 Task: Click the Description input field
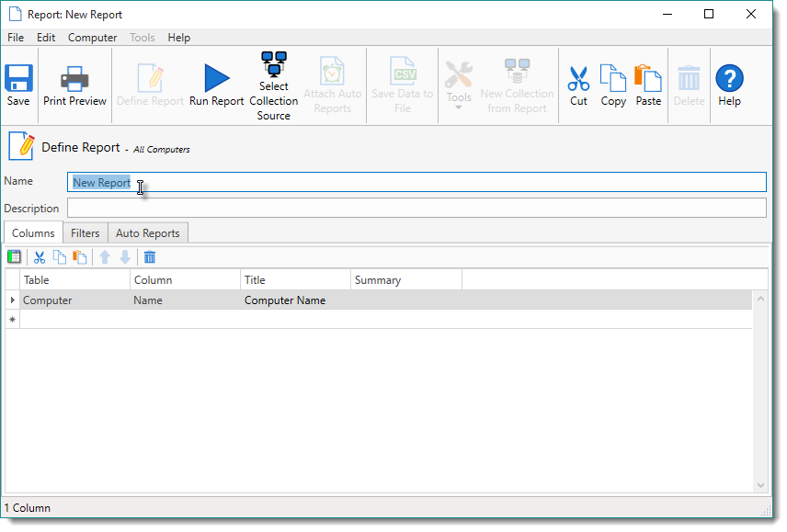[416, 209]
